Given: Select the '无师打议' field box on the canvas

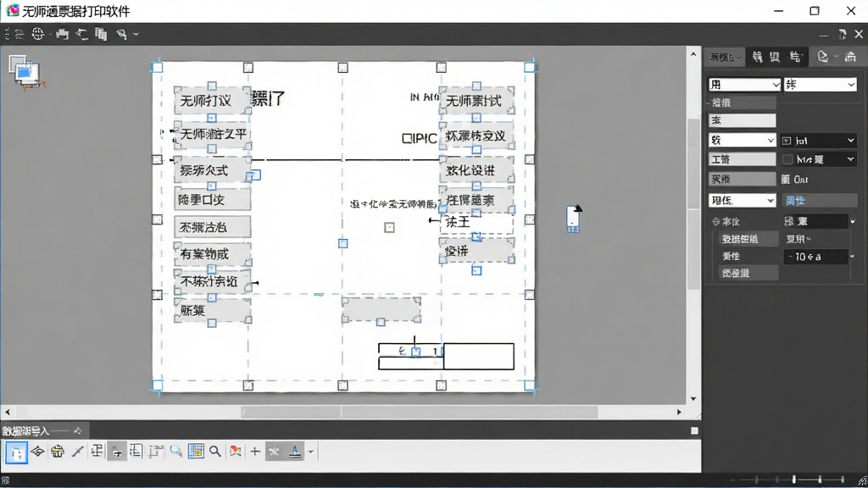Looking at the screenshot, I should (x=212, y=101).
